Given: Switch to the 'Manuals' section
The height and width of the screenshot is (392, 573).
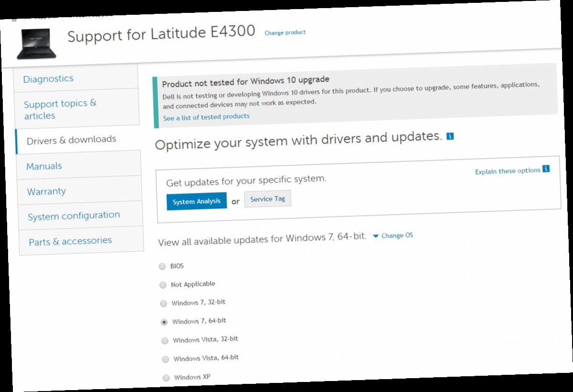Looking at the screenshot, I should click(x=44, y=166).
